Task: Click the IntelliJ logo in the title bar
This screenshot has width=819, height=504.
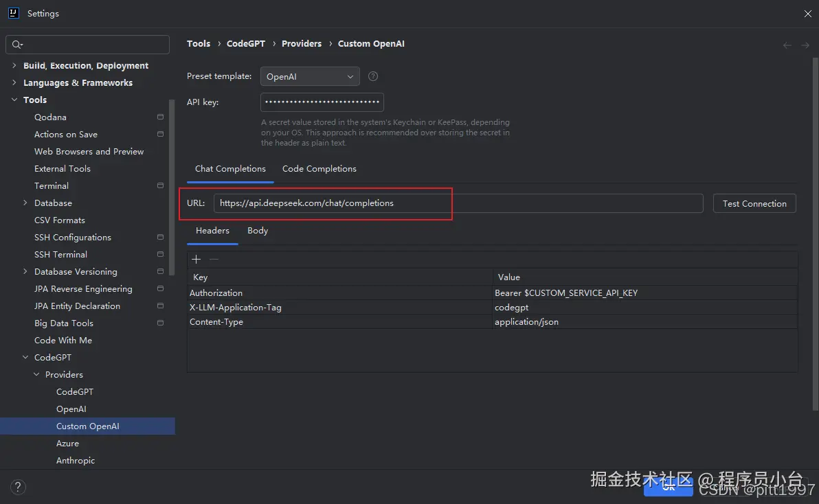Action: pyautogui.click(x=14, y=13)
